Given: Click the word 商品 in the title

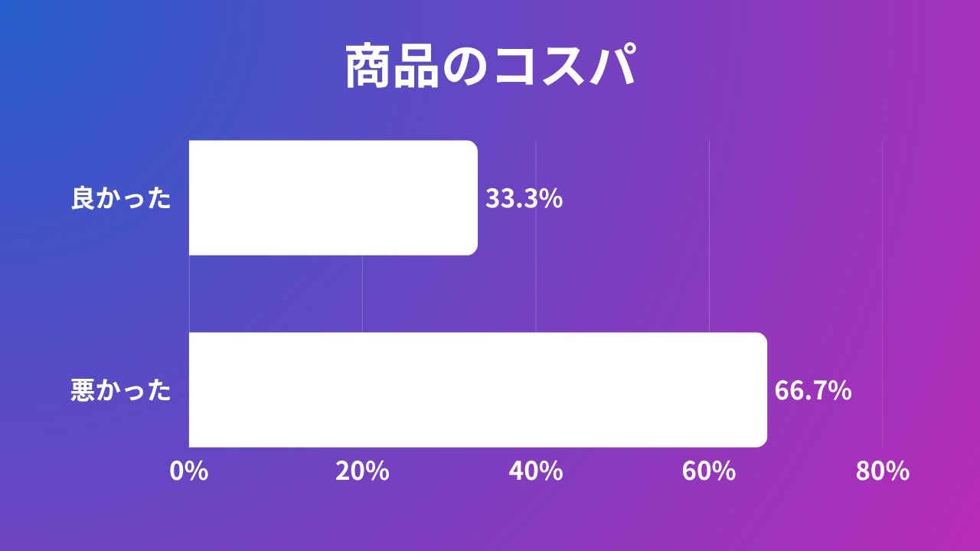Looking at the screenshot, I should coord(392,67).
